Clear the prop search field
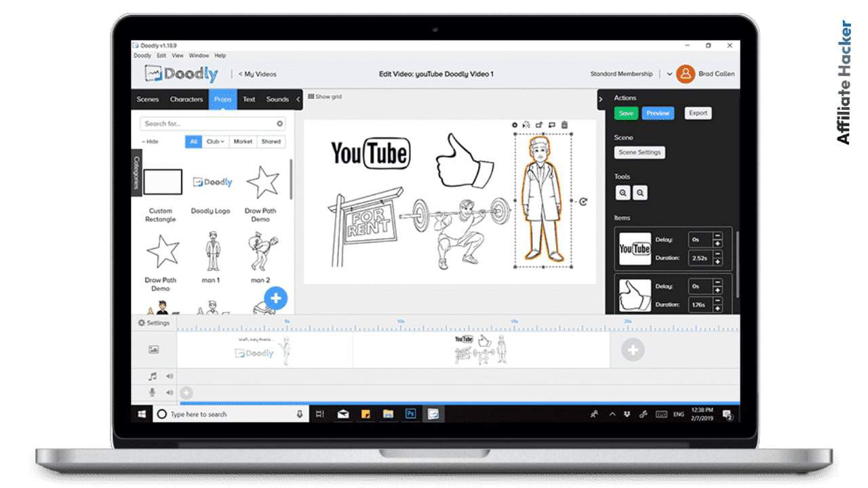Image resolution: width=868 pixels, height=488 pixels. pos(279,123)
